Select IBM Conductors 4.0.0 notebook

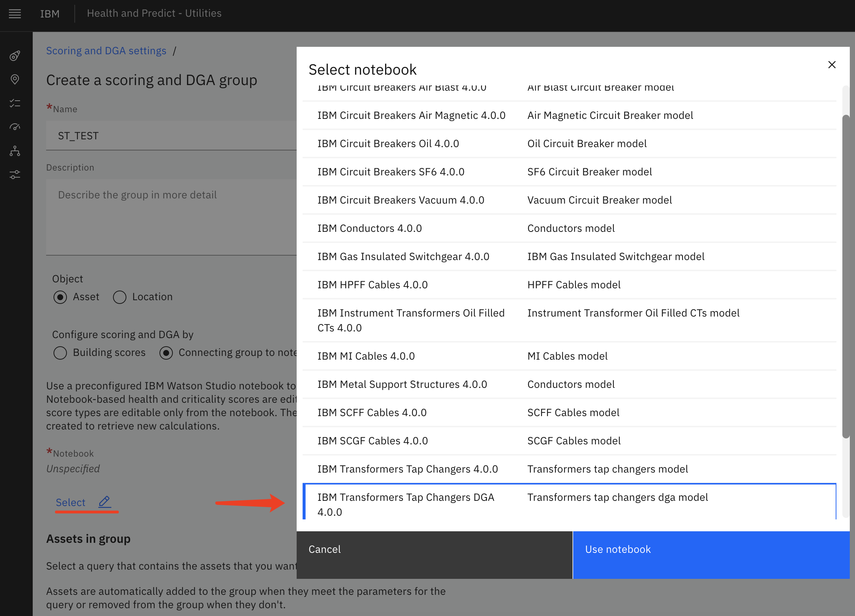569,228
